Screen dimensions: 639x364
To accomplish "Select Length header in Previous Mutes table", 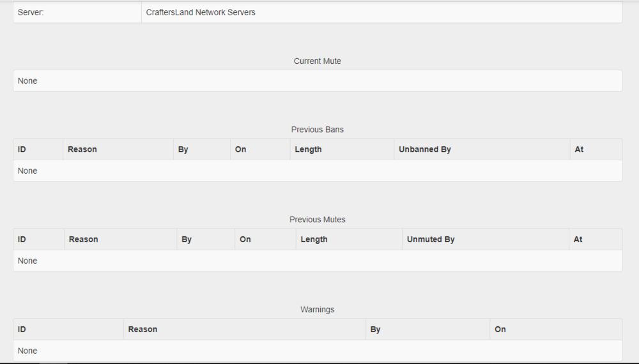I will pyautogui.click(x=314, y=239).
